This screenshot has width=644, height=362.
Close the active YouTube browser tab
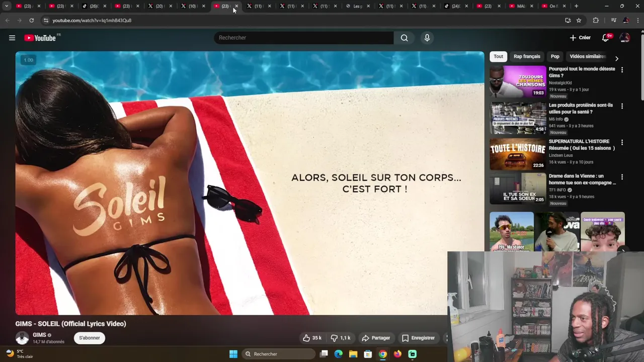pos(236,6)
